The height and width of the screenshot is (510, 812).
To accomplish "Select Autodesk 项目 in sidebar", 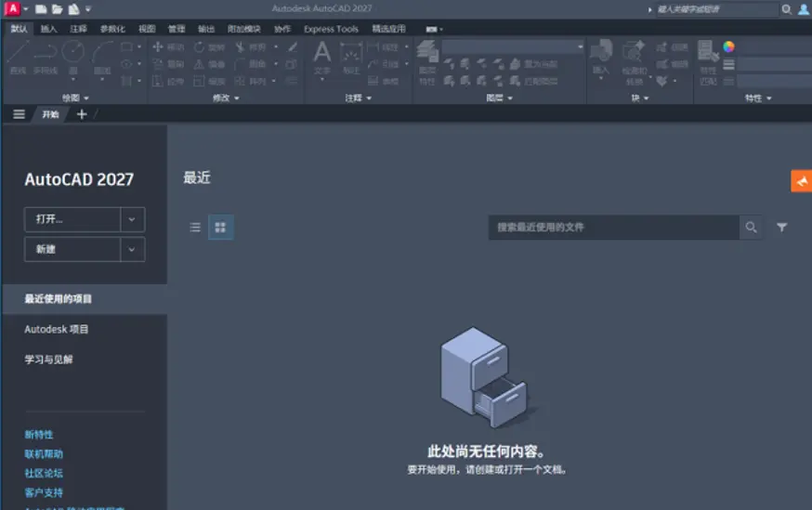I will click(57, 329).
